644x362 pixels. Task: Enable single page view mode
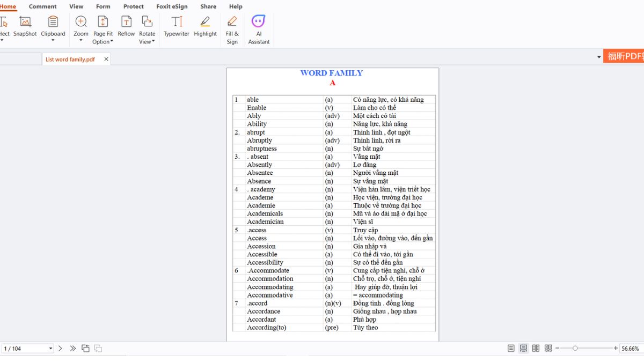[511, 349]
